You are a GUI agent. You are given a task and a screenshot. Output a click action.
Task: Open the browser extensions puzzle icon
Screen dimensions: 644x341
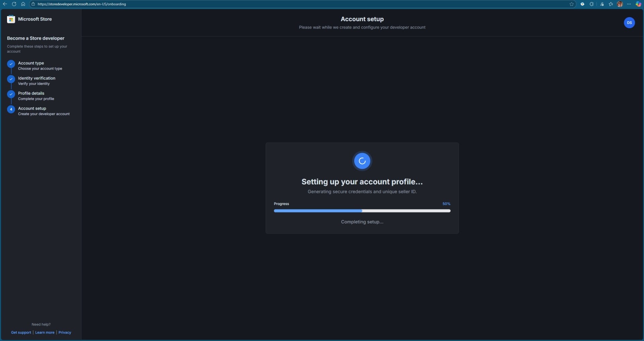coord(592,4)
